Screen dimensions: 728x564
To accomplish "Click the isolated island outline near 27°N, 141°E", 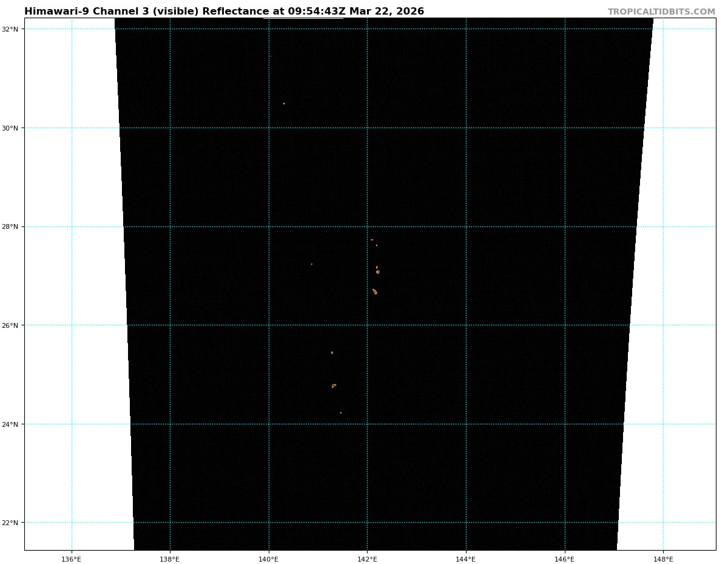I will tap(312, 264).
